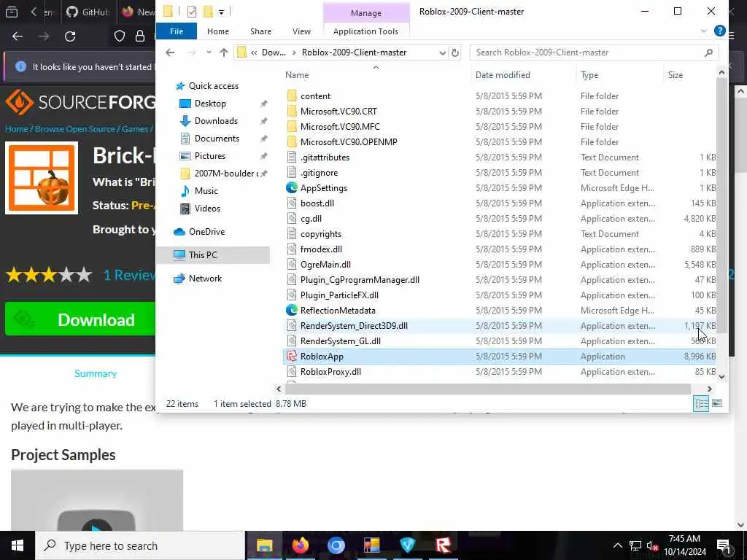747x560 pixels.
Task: Select the ReflectionMetadata file icon
Action: coord(292,310)
